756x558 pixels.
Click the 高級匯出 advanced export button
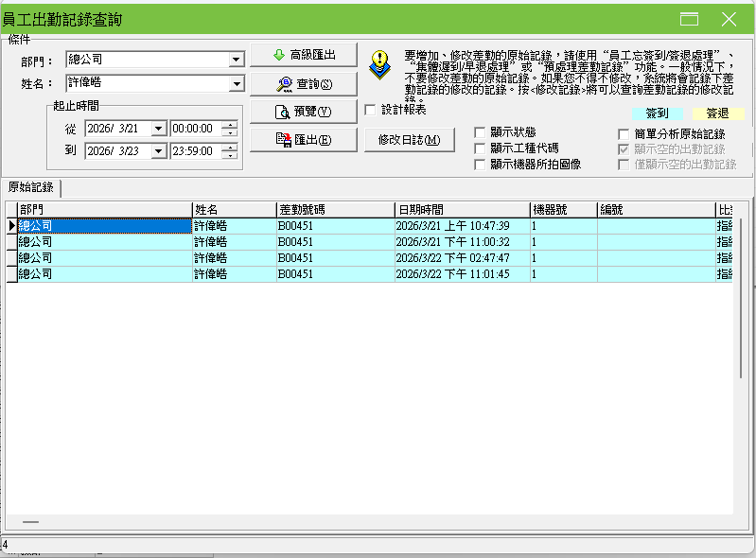tap(303, 55)
